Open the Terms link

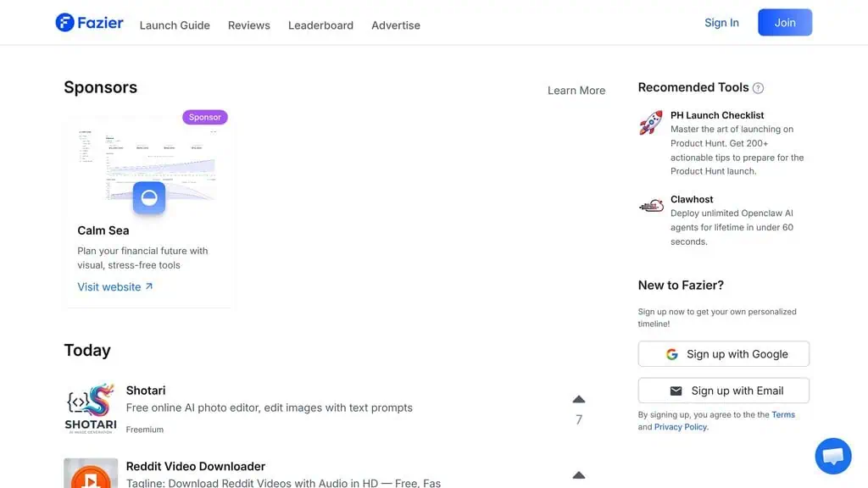[x=783, y=414]
